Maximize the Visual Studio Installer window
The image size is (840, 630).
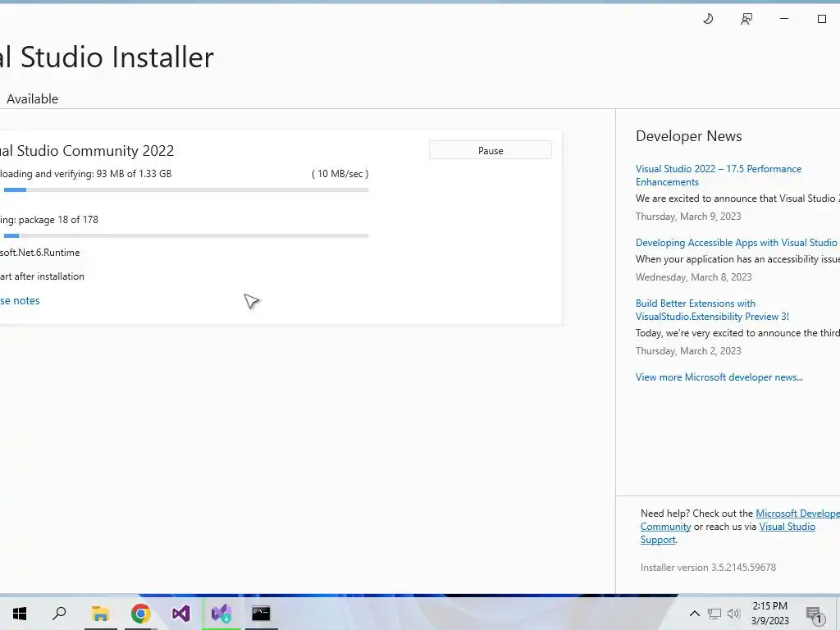tap(822, 19)
